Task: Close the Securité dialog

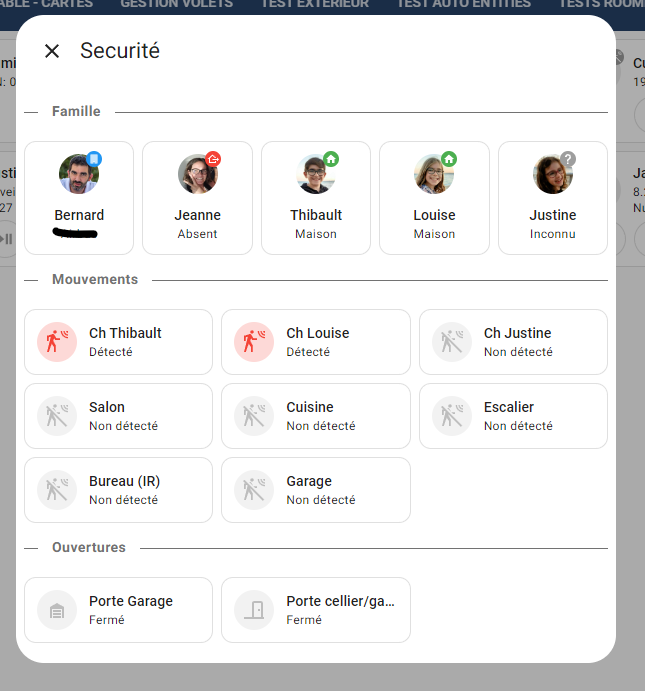Action: pyautogui.click(x=52, y=51)
